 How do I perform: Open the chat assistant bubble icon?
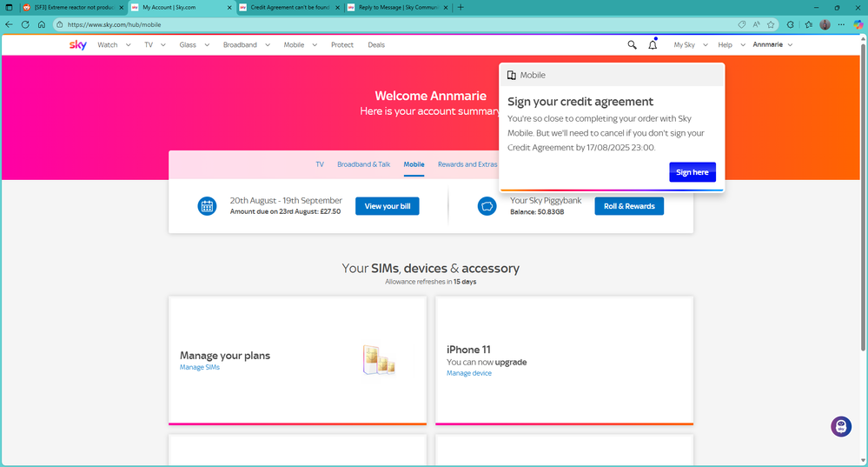pos(840,426)
